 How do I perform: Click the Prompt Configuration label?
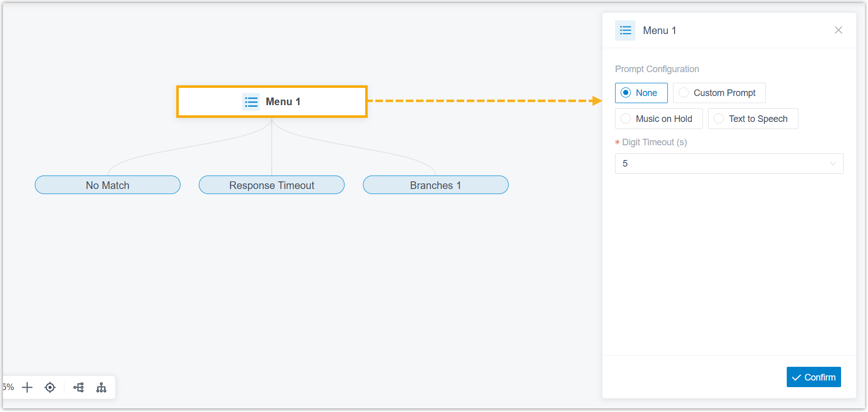pyautogui.click(x=657, y=69)
